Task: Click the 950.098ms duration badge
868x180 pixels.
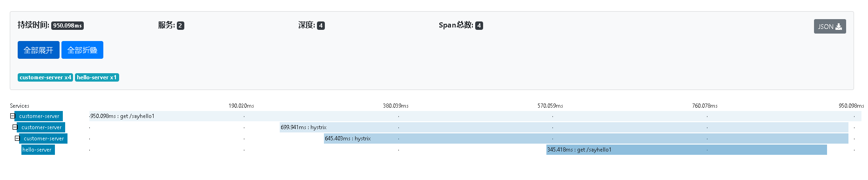Action: 67,26
